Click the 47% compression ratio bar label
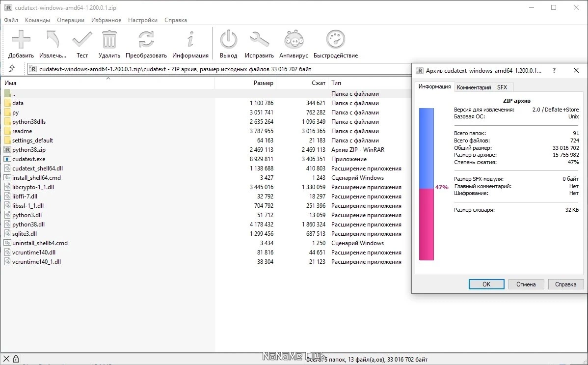This screenshot has height=365, width=588. coord(442,187)
